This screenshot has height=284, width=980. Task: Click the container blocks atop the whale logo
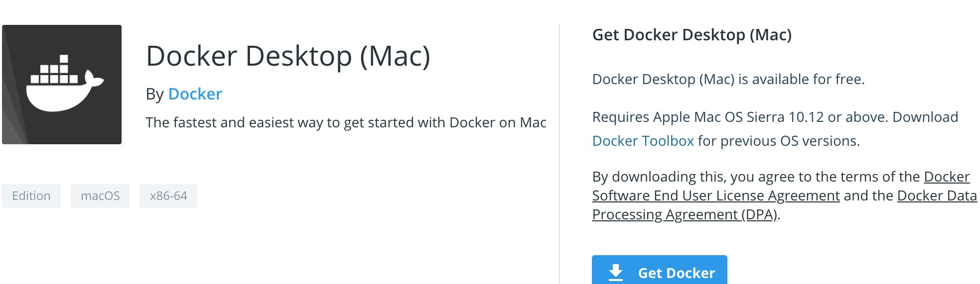(x=54, y=69)
